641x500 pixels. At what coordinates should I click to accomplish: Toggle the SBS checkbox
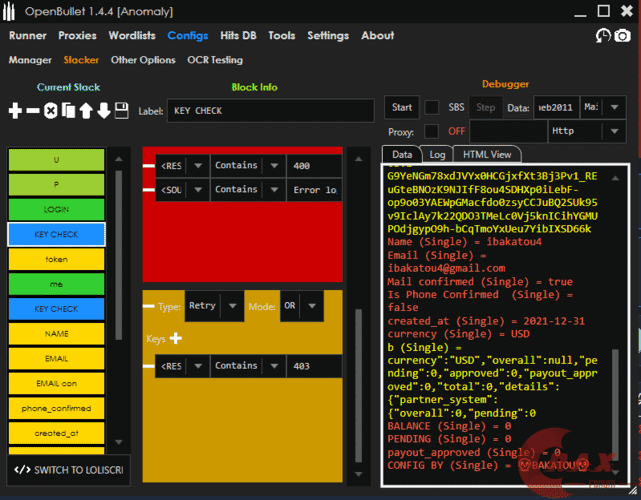(x=432, y=107)
